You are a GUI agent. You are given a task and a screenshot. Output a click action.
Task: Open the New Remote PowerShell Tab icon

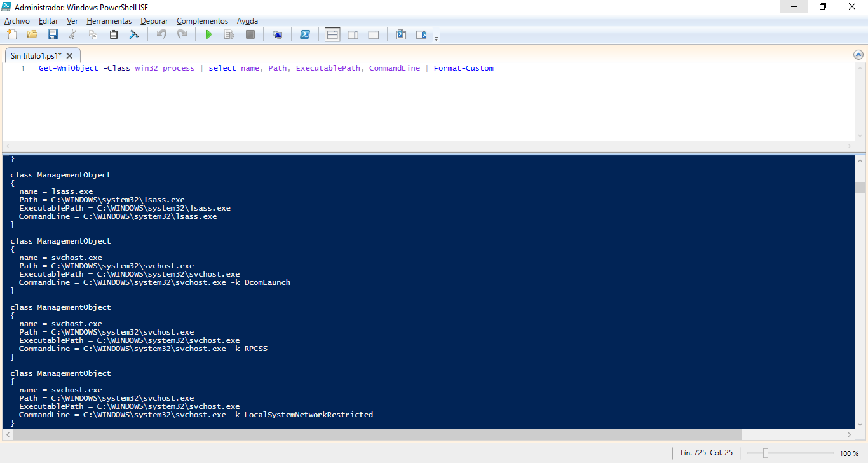coord(277,34)
